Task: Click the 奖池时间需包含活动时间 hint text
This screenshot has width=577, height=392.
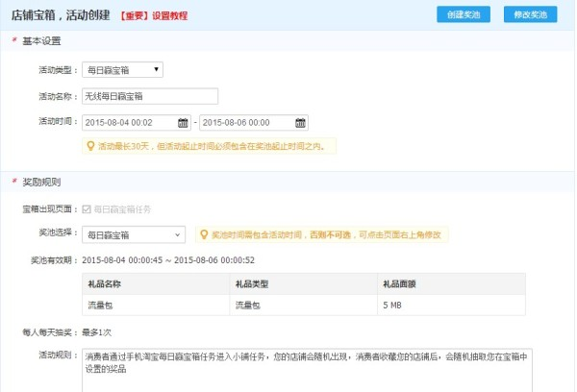Action: [x=326, y=234]
